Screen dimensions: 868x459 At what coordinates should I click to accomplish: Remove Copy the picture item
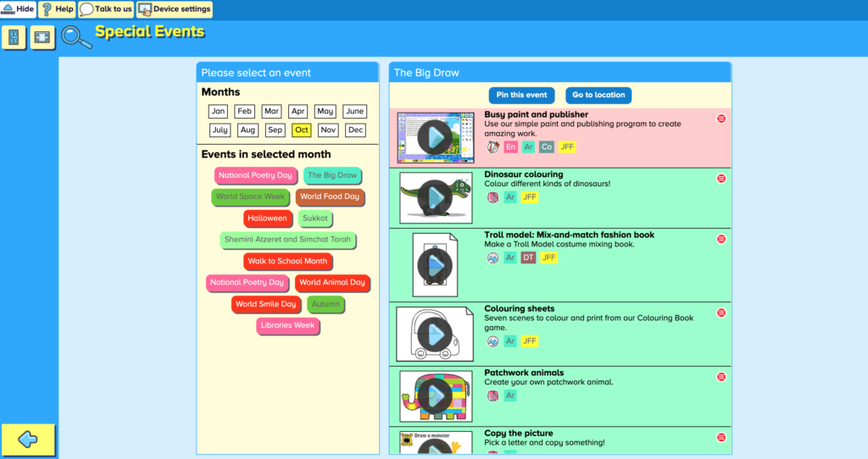tap(721, 438)
